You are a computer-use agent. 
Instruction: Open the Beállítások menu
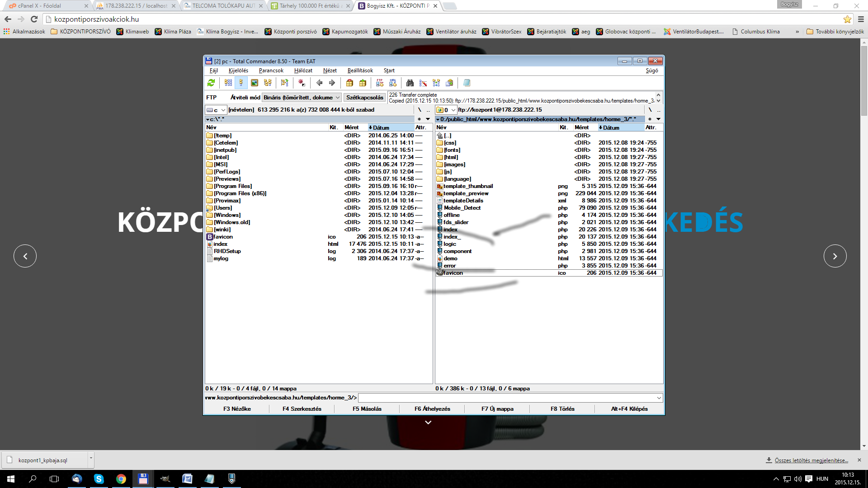pyautogui.click(x=360, y=70)
